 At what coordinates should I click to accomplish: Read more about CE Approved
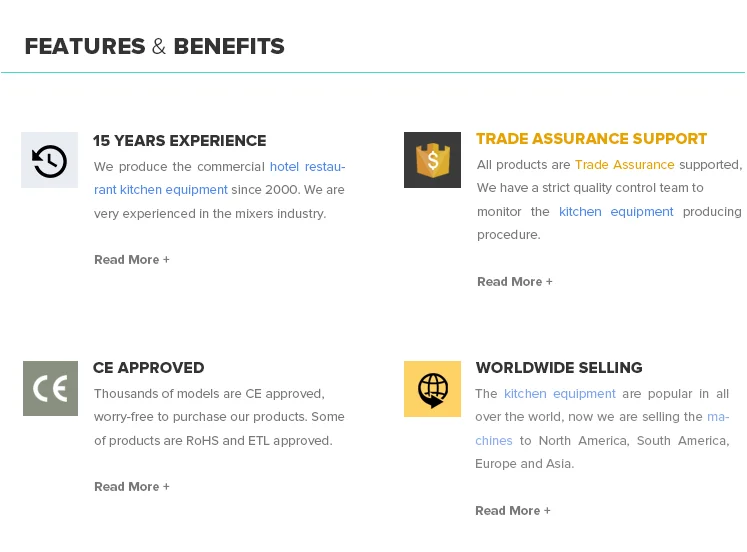132,487
